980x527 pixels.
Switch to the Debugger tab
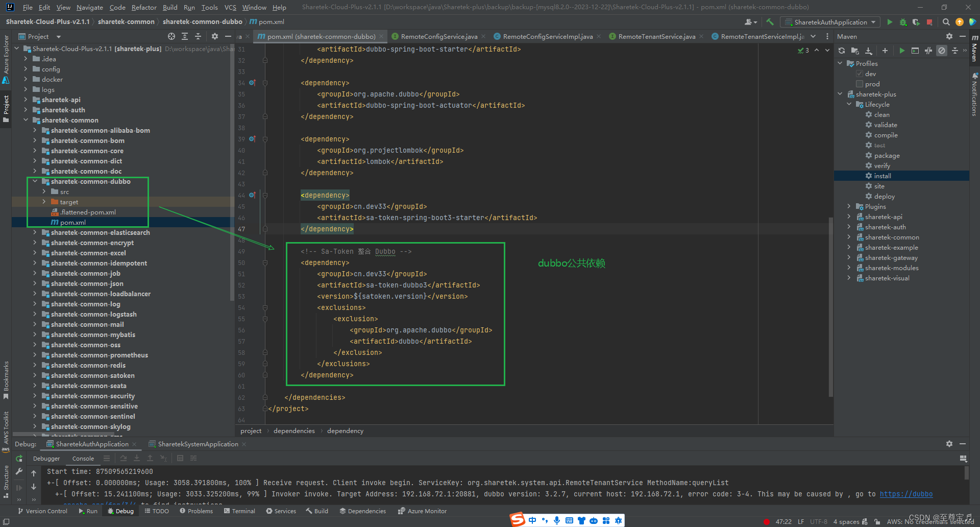[x=46, y=459]
